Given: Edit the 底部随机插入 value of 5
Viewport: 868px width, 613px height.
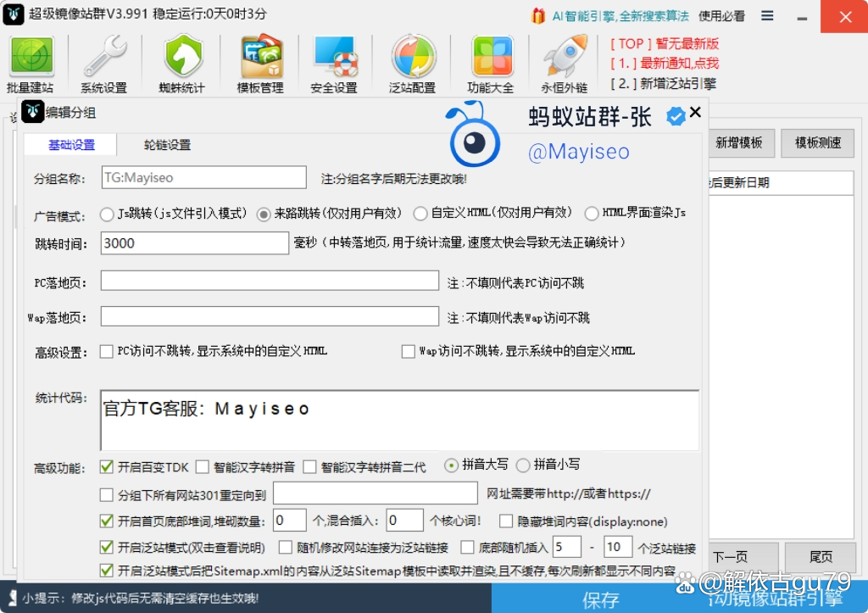Looking at the screenshot, I should (566, 547).
